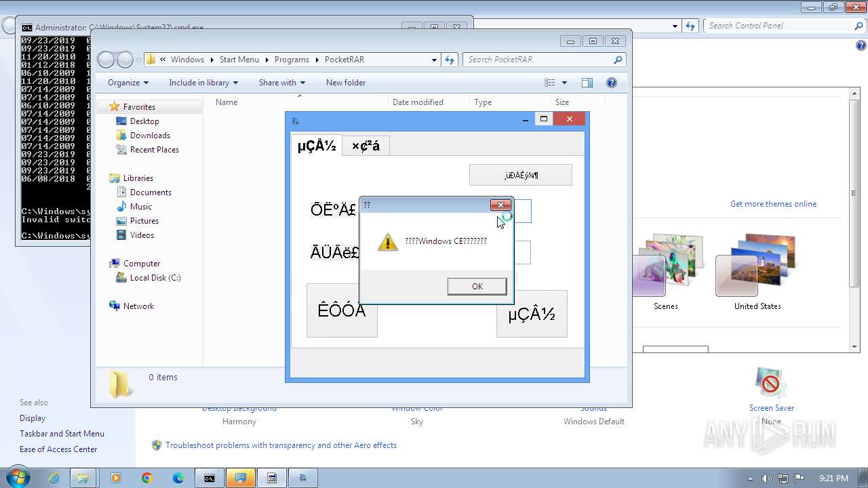This screenshot has width=868, height=488.
Task: Click the garbled button at the installer's top right
Action: 521,175
